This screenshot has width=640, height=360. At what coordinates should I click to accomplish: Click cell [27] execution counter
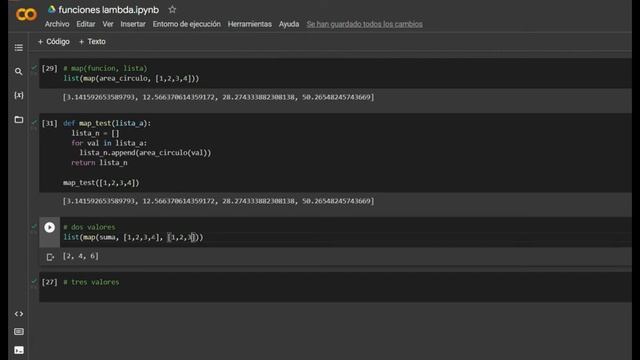click(49, 282)
